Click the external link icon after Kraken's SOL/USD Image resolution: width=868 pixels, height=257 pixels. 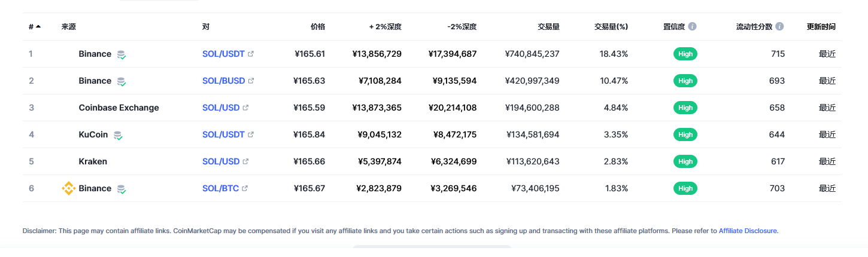[245, 161]
